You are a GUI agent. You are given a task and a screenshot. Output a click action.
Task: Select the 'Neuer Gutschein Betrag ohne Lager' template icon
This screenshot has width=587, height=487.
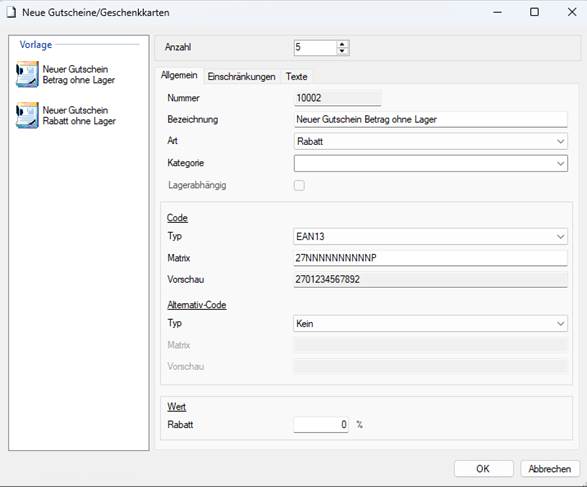point(27,74)
